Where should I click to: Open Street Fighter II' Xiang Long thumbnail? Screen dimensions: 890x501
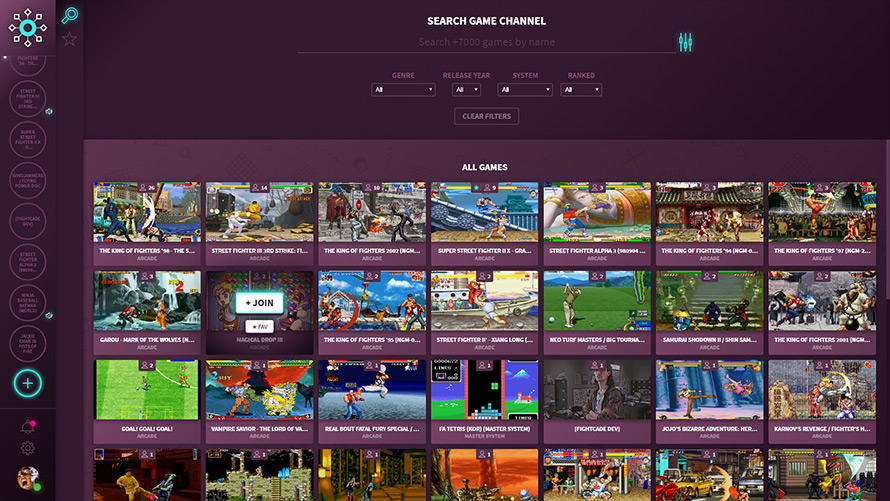[484, 301]
